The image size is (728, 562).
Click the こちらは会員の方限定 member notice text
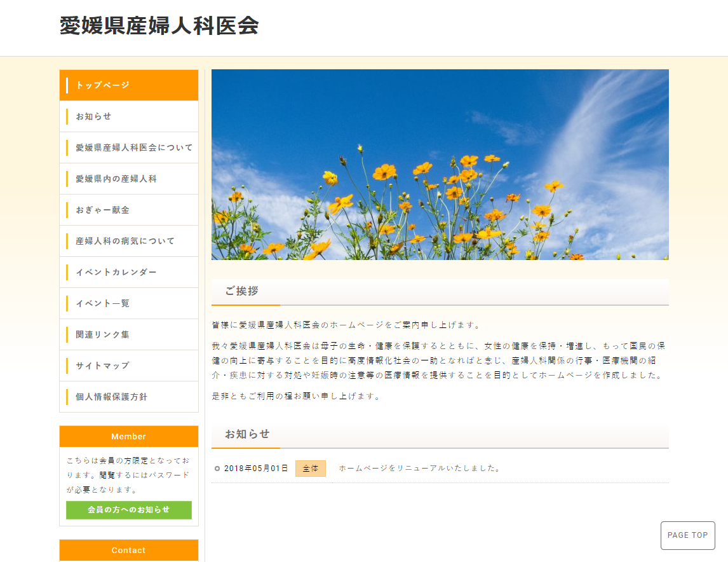(128, 475)
